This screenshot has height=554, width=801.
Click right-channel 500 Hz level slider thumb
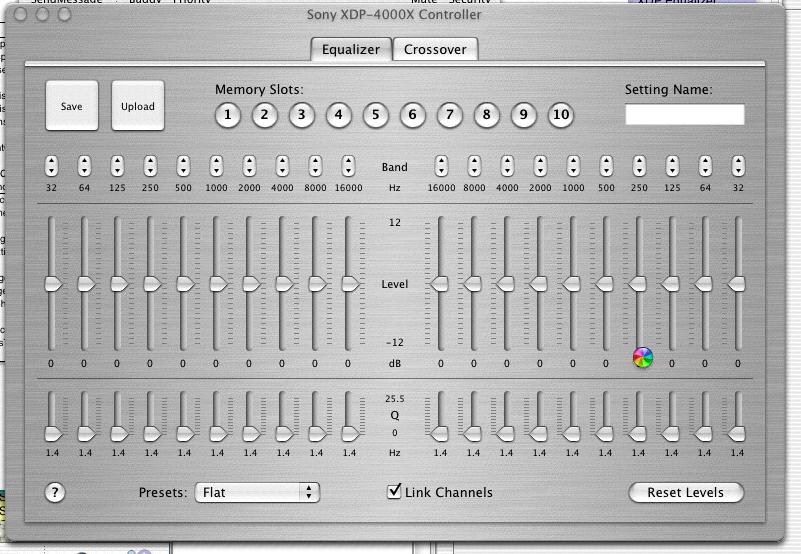click(x=604, y=284)
